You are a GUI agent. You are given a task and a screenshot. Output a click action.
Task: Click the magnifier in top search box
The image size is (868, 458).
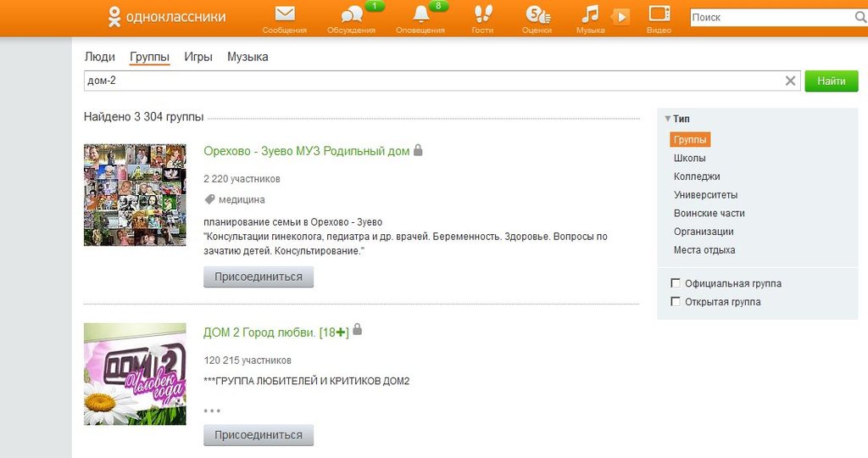[x=861, y=17]
